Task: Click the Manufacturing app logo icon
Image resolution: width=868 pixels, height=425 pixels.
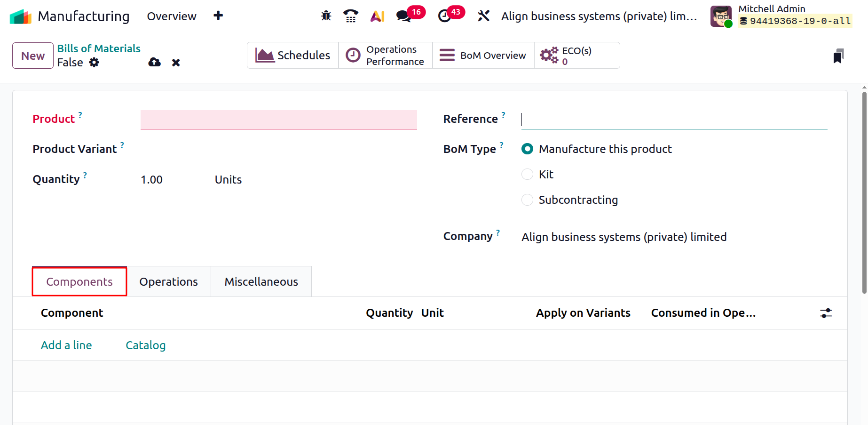Action: [x=20, y=16]
